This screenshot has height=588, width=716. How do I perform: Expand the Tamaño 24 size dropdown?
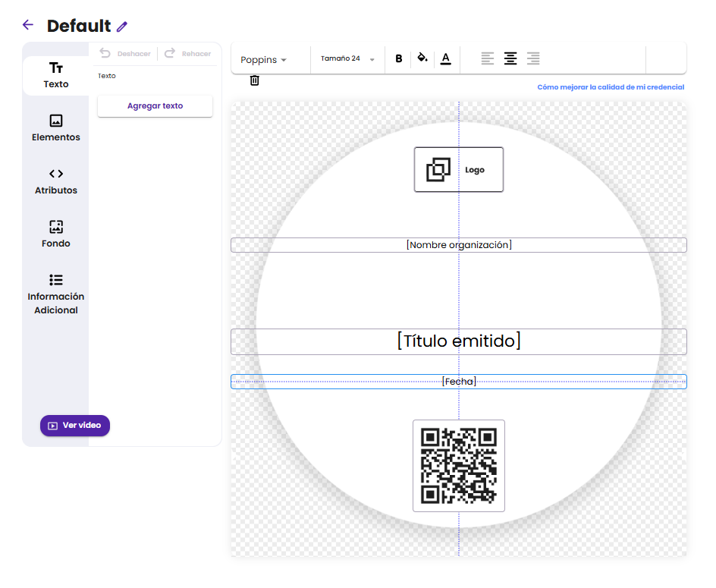(347, 59)
